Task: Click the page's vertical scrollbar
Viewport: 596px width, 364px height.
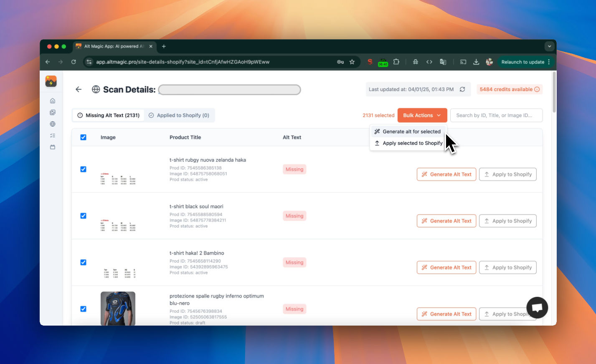Action: point(554,92)
